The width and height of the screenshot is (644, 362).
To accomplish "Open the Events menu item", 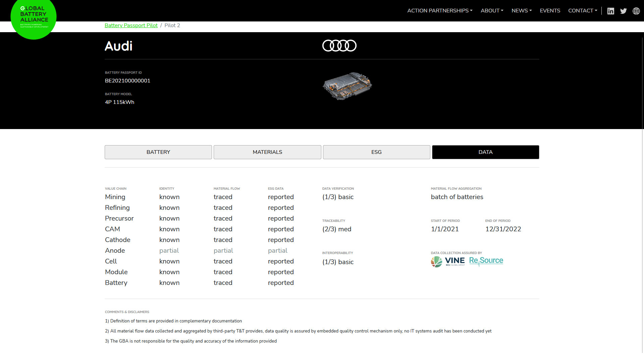I will coord(550,11).
